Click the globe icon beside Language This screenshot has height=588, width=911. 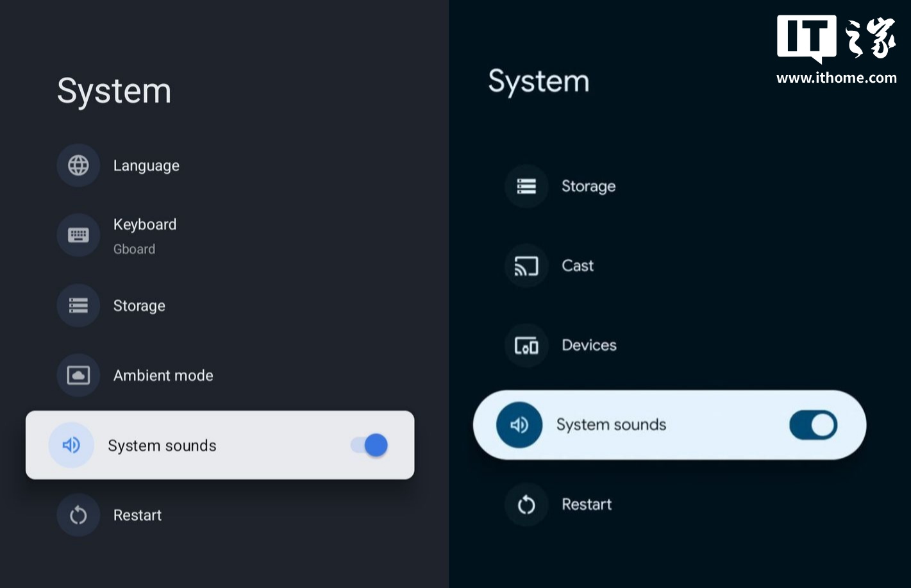[x=78, y=165]
